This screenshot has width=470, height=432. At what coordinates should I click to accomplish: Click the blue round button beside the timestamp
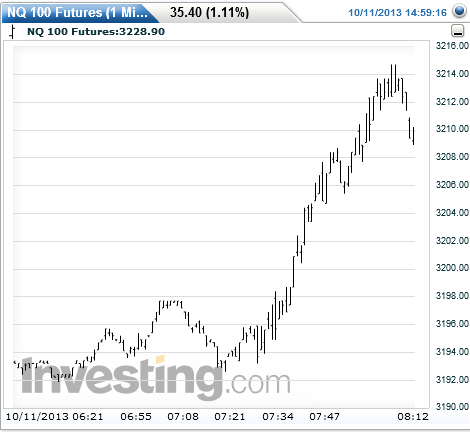coord(460,11)
